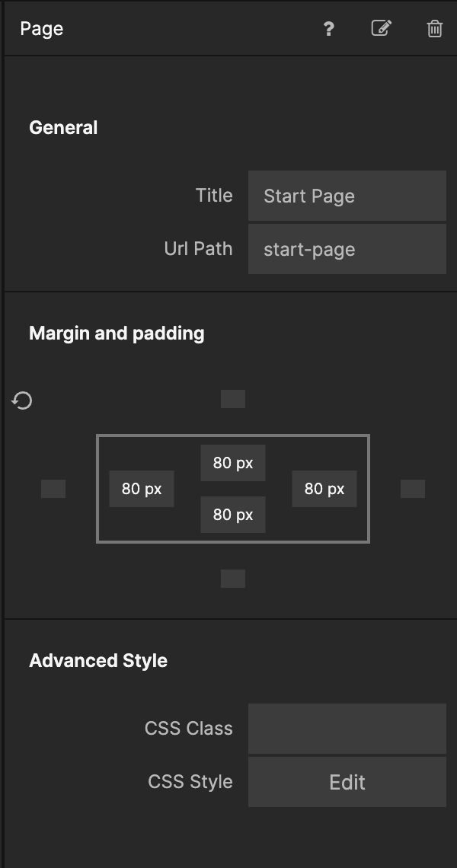Open the CSS Style Edit button
The image size is (457, 868).
click(x=347, y=782)
